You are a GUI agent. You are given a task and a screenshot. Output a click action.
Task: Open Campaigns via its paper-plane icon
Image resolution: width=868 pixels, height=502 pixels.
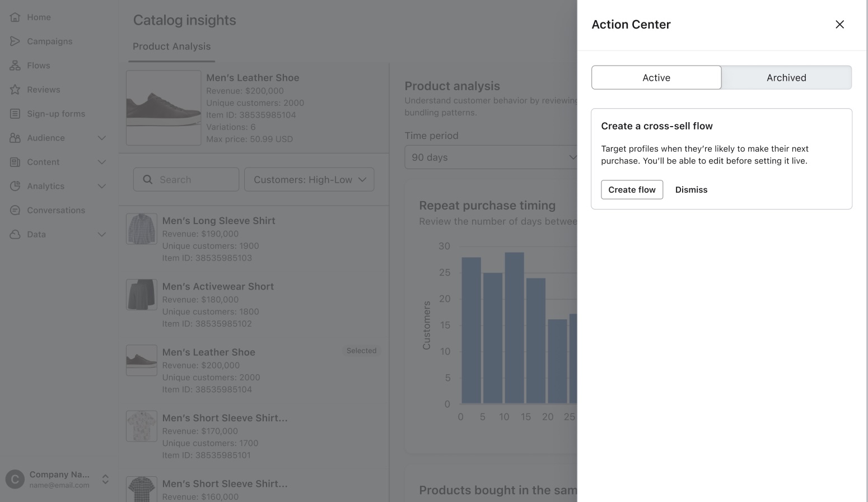tap(15, 41)
